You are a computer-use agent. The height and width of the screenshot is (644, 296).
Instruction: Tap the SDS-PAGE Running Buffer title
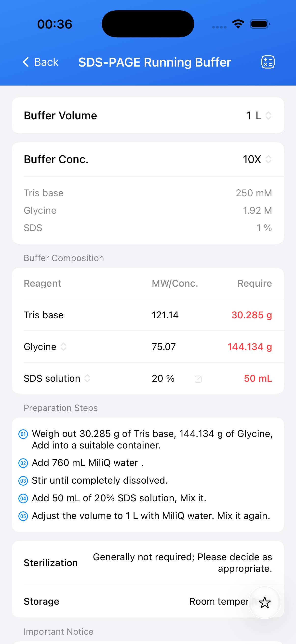point(155,62)
